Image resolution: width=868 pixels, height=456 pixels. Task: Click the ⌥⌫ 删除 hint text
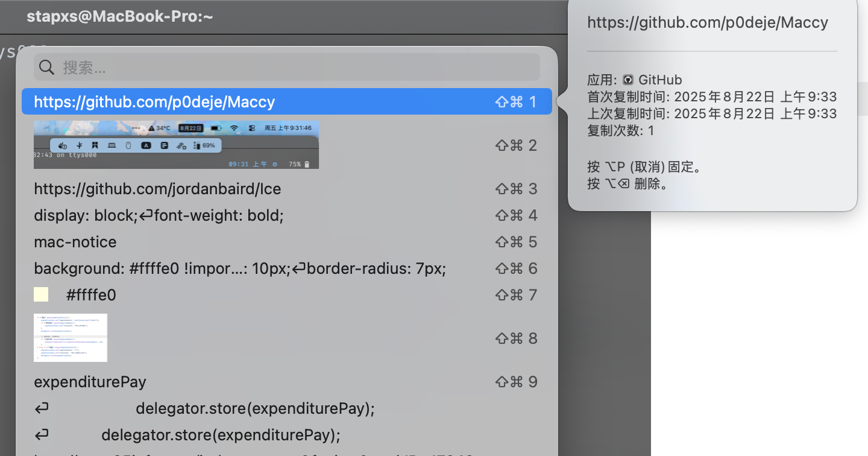click(627, 184)
